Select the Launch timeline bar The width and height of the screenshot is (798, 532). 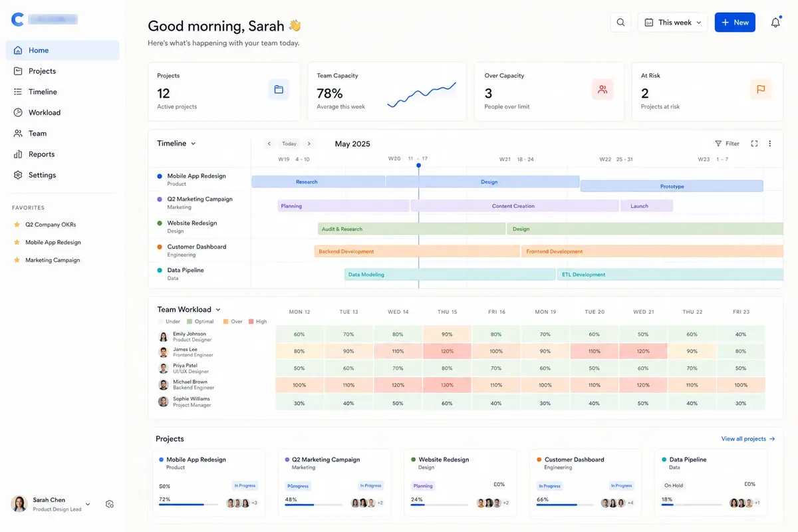pyautogui.click(x=646, y=206)
